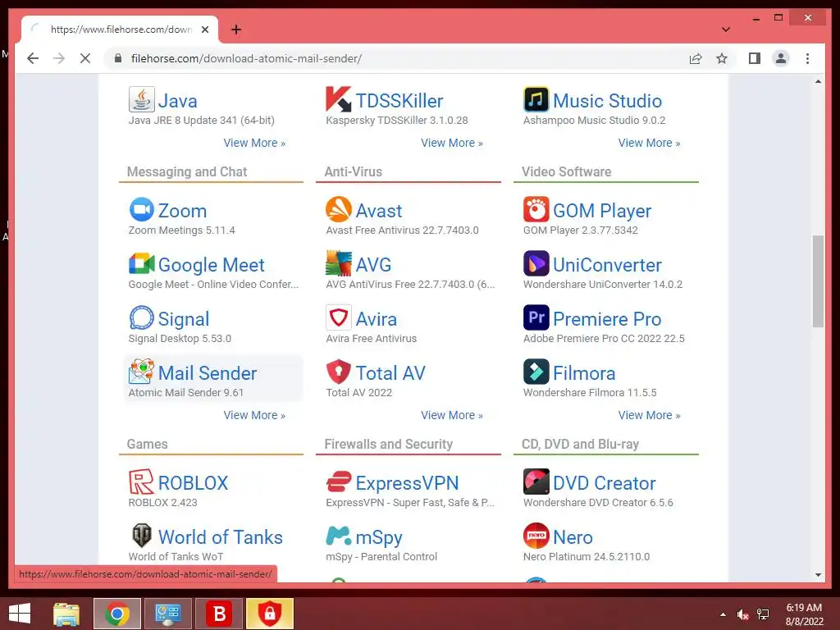Click the UniConverter icon
Image resolution: width=840 pixels, height=630 pixels.
pos(536,263)
